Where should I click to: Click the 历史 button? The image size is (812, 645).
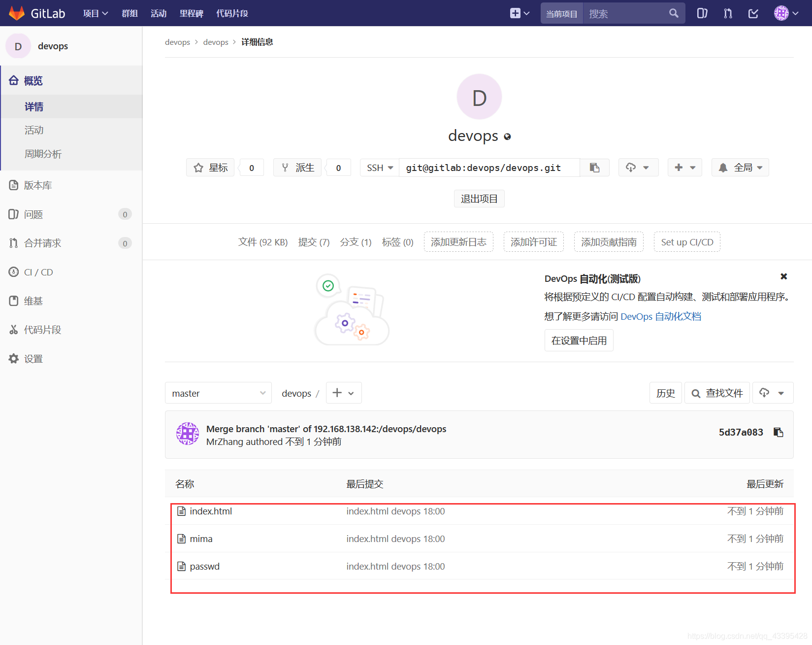(666, 393)
